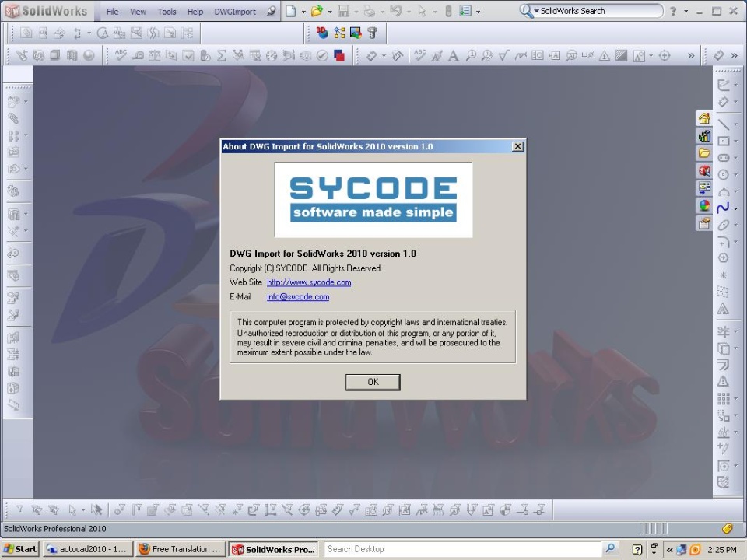The width and height of the screenshot is (747, 560).
Task: Open Custom Properties clipboard tab in task pane
Action: [x=704, y=223]
